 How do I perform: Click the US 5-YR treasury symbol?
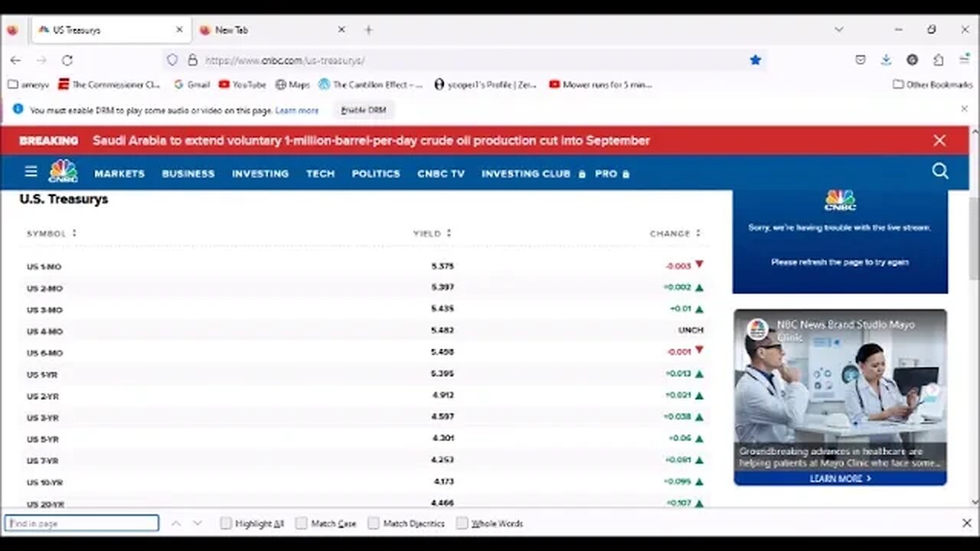[43, 439]
